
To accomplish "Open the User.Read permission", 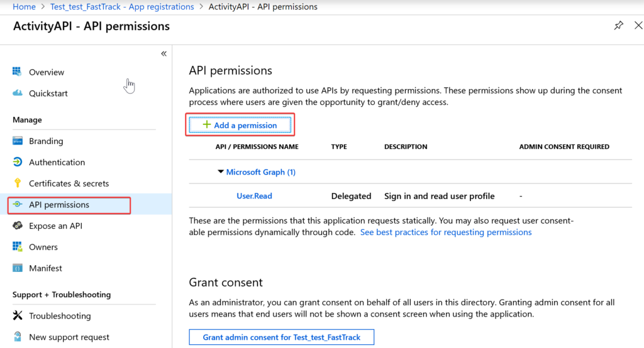I will (254, 196).
